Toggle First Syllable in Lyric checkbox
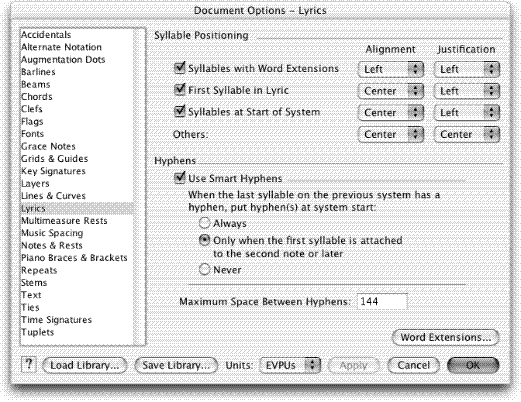 180,90
